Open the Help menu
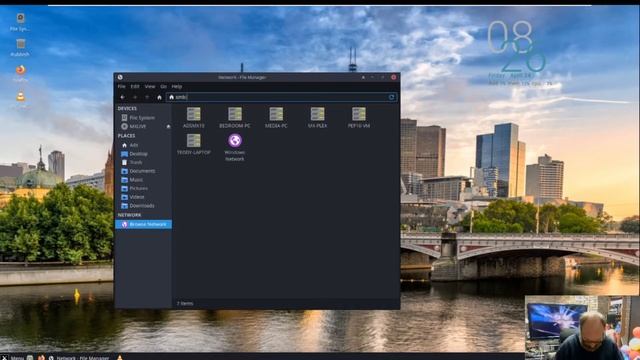The image size is (640, 360). click(177, 87)
